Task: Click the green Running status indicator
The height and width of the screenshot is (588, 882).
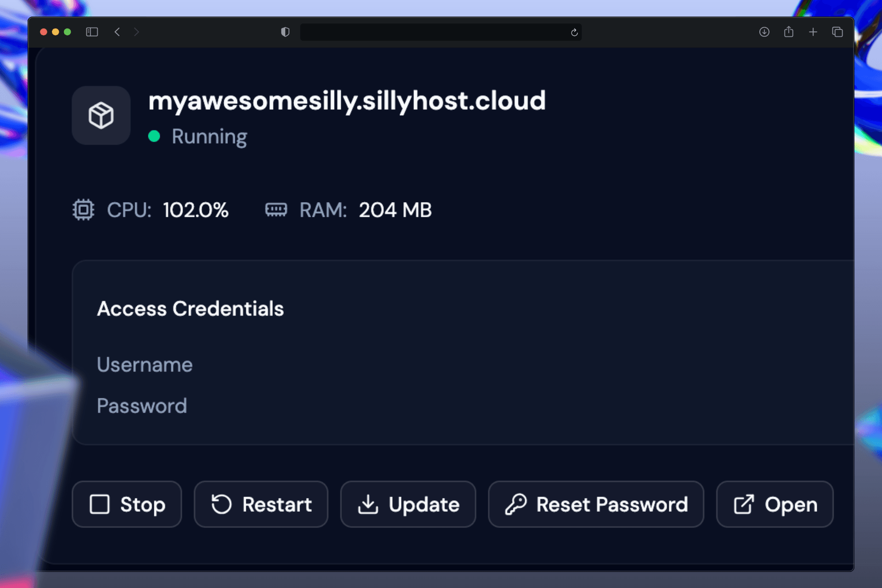Action: coord(155,136)
